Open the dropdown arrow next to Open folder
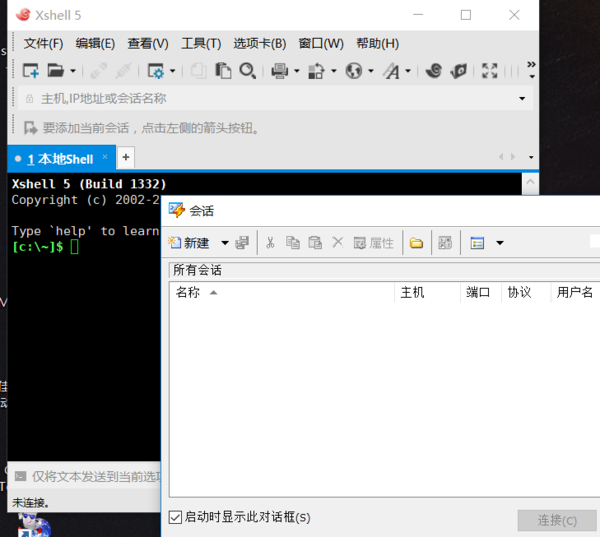Screen dimensions: 600x537 tap(73, 71)
